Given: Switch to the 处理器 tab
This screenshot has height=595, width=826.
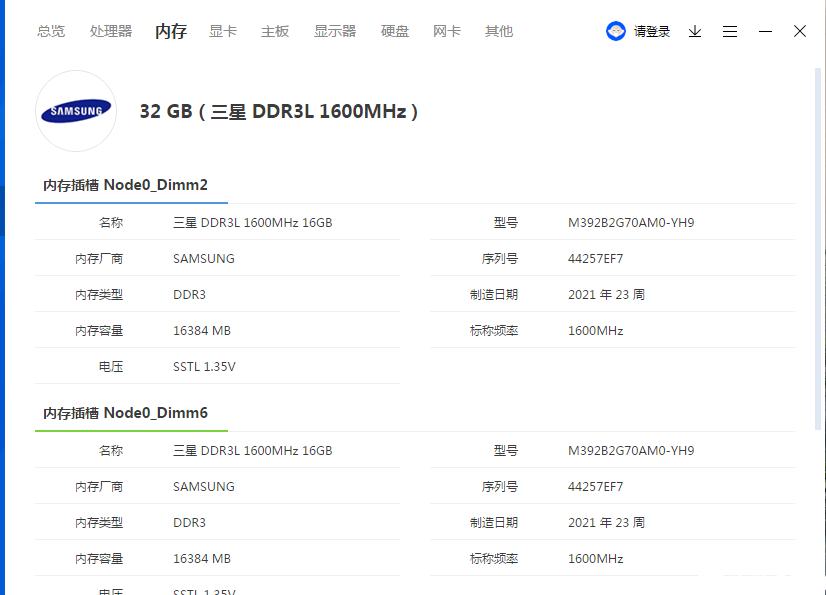Looking at the screenshot, I should point(111,31).
